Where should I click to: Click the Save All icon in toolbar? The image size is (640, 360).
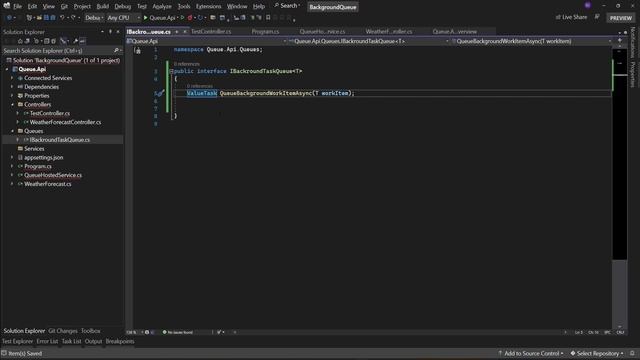click(x=53, y=18)
